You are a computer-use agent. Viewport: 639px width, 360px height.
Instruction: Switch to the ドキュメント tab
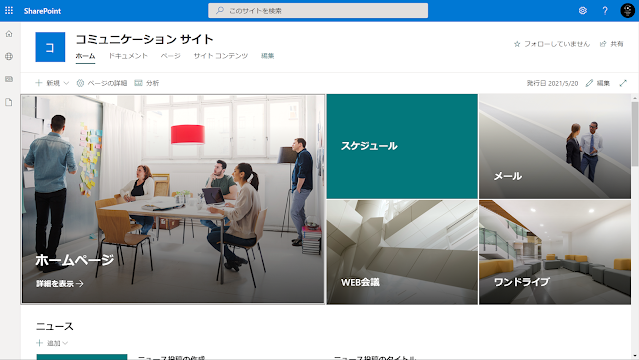tap(128, 56)
